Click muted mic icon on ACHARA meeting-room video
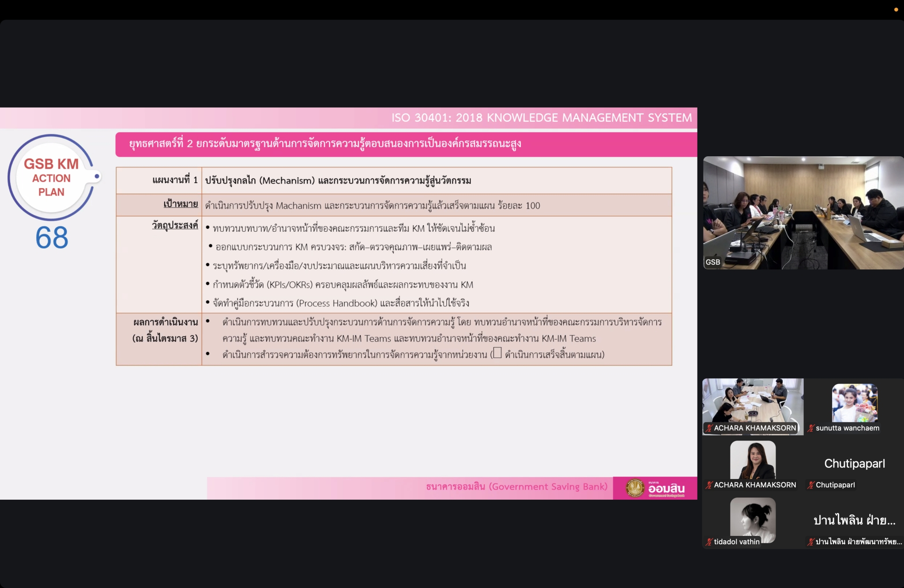The height and width of the screenshot is (588, 904). (x=709, y=428)
